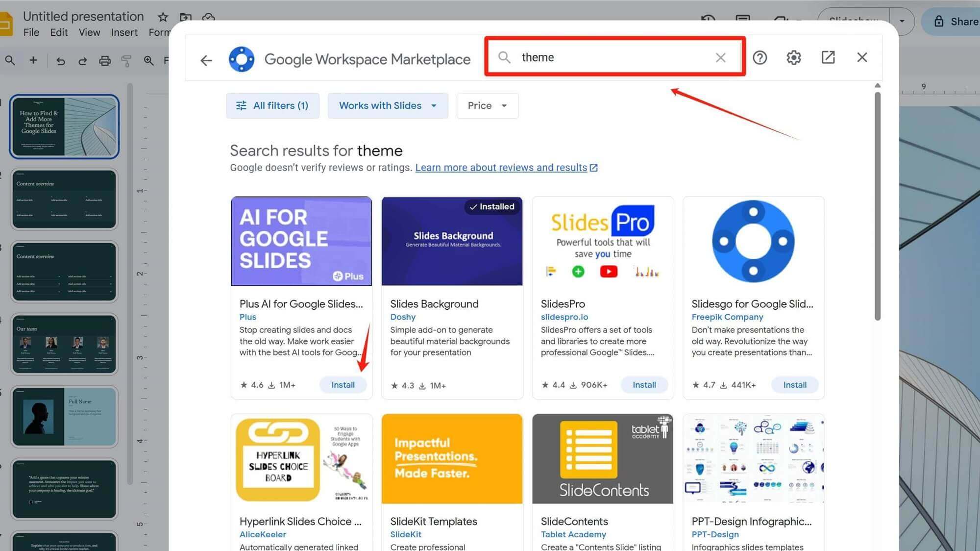Install Slidesgo for Google Slides
Viewport: 980px width, 551px height.
tap(795, 385)
